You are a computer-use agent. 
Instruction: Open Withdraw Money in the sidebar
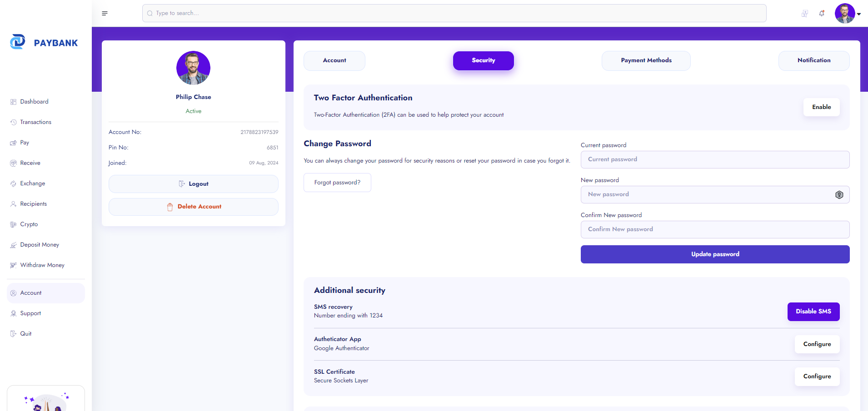pyautogui.click(x=42, y=265)
